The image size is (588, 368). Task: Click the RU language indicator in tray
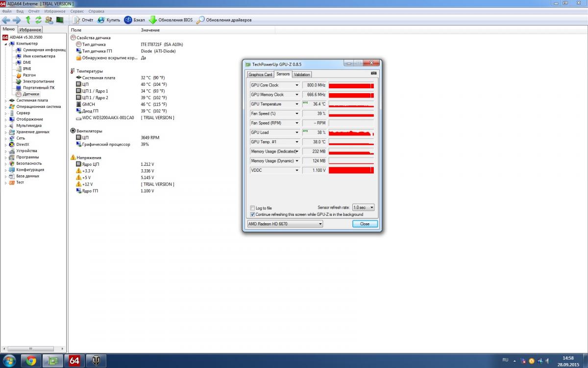[505, 359]
